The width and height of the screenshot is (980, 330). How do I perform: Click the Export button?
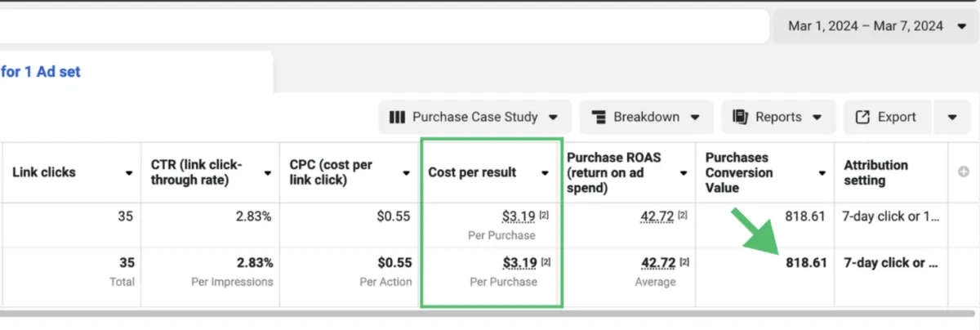tap(886, 117)
